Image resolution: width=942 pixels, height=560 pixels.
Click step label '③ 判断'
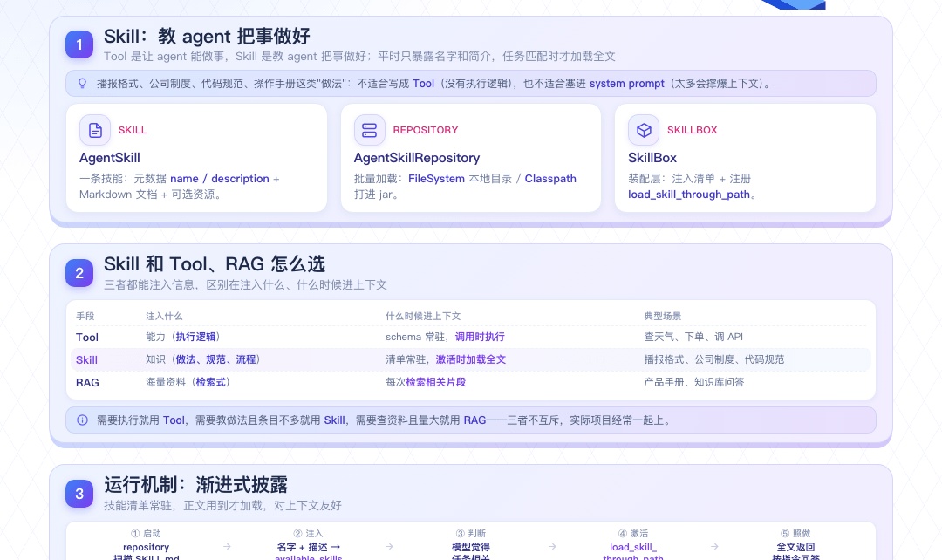471,534
